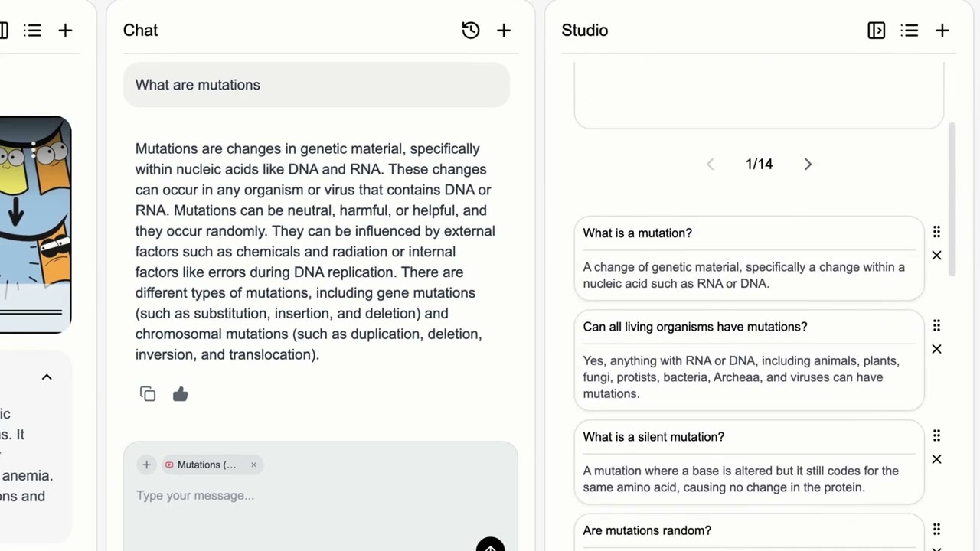Add attachment with plus in message box
Viewport: 980px width, 551px height.
click(x=146, y=465)
